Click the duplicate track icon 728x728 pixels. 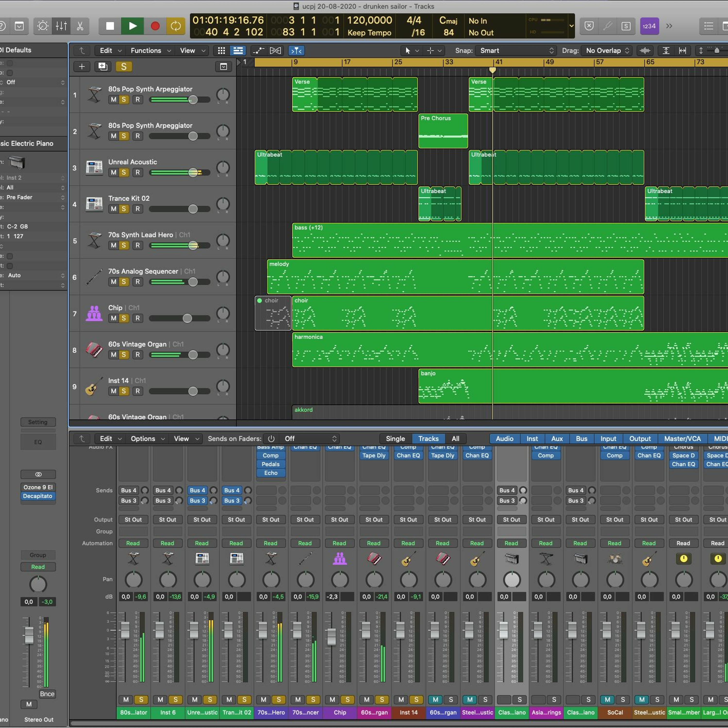pos(102,67)
